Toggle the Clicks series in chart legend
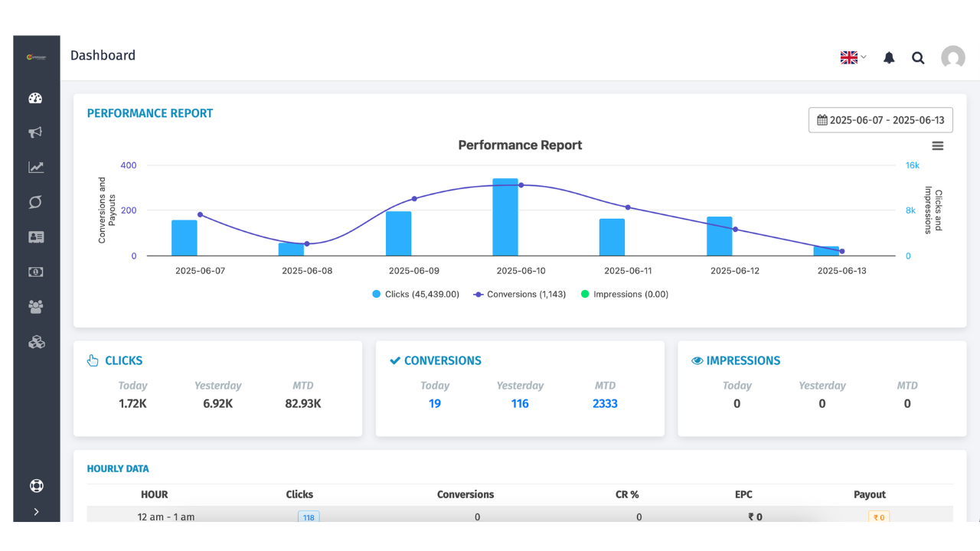The height and width of the screenshot is (551, 980). 416,294
